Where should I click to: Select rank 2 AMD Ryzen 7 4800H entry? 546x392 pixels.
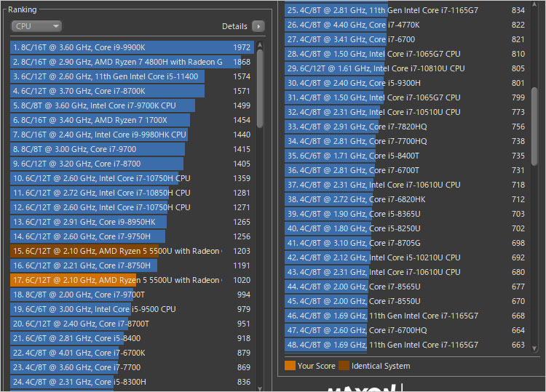click(132, 62)
